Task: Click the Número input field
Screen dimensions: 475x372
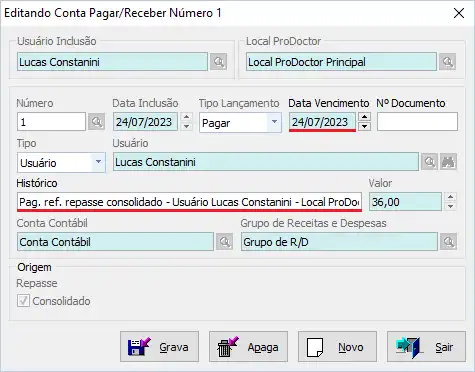Action: (x=51, y=122)
